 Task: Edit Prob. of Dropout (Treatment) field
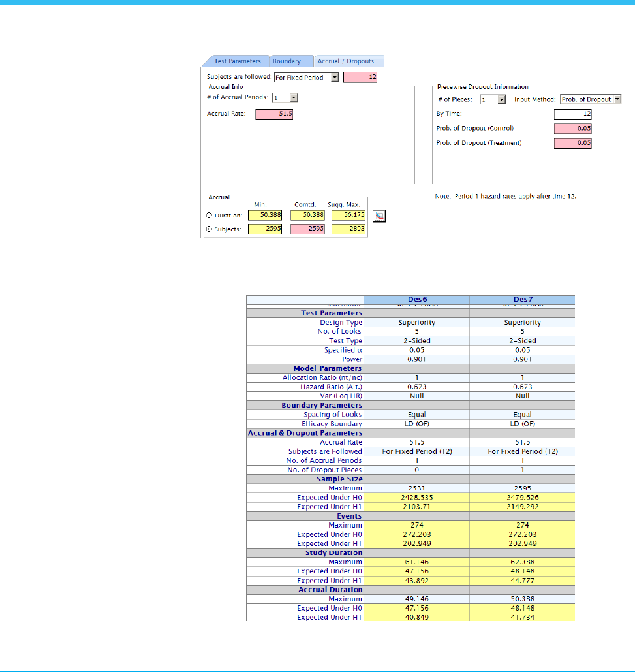[573, 143]
